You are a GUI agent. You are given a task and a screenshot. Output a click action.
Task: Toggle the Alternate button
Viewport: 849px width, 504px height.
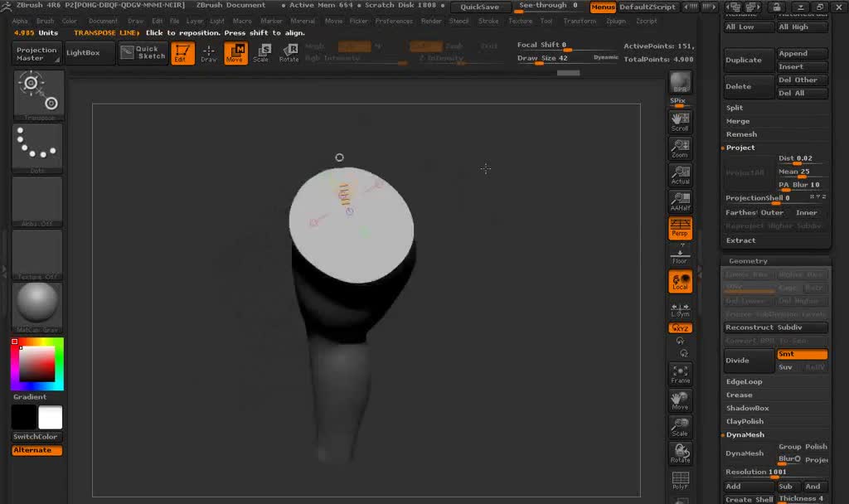point(36,450)
